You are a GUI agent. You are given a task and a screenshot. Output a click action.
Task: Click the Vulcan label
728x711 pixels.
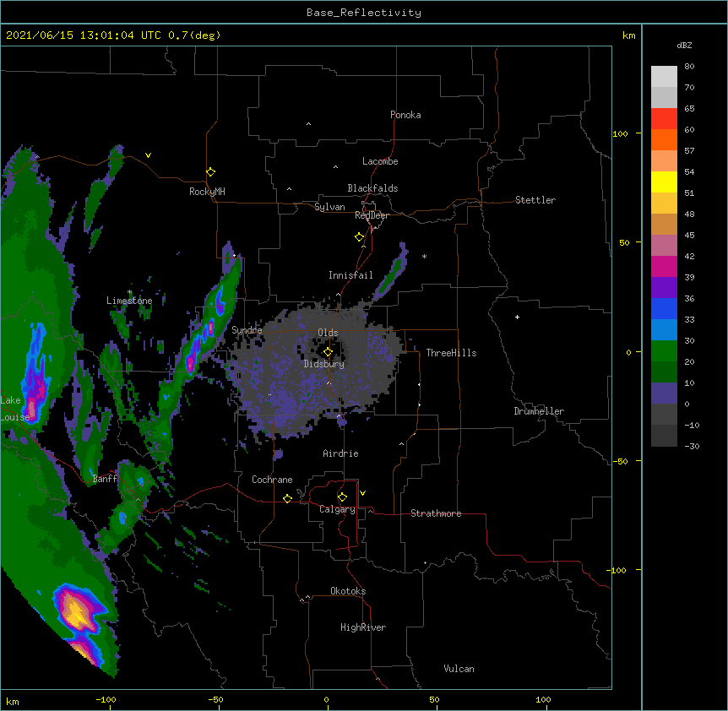pyautogui.click(x=459, y=669)
